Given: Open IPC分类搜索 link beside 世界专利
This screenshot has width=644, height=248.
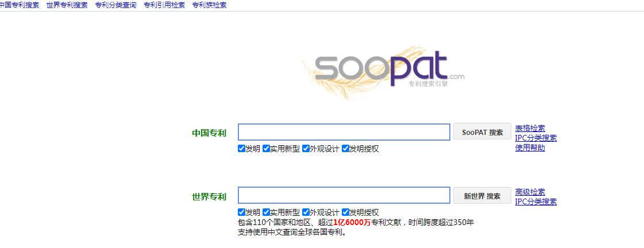Looking at the screenshot, I should 535,201.
